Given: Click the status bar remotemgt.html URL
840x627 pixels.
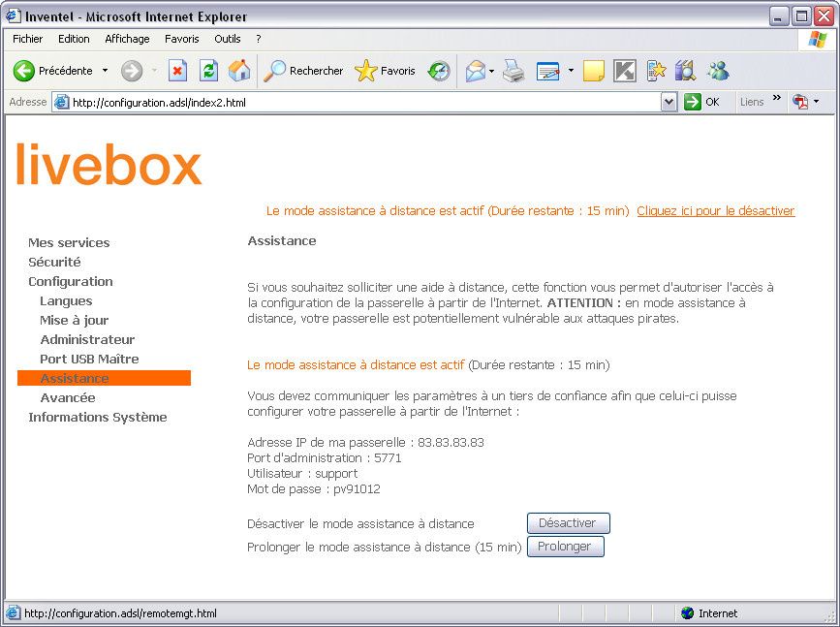Looking at the screenshot, I should point(120,613).
